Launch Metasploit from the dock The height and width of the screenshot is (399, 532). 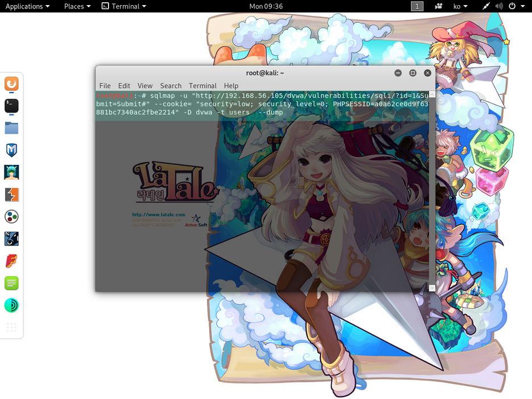click(11, 150)
